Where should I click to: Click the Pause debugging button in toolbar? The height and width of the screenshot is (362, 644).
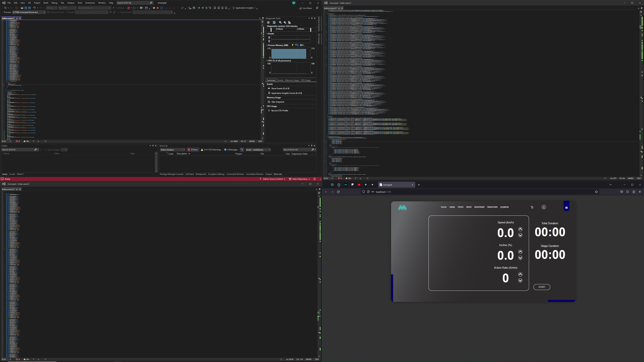click(x=154, y=8)
